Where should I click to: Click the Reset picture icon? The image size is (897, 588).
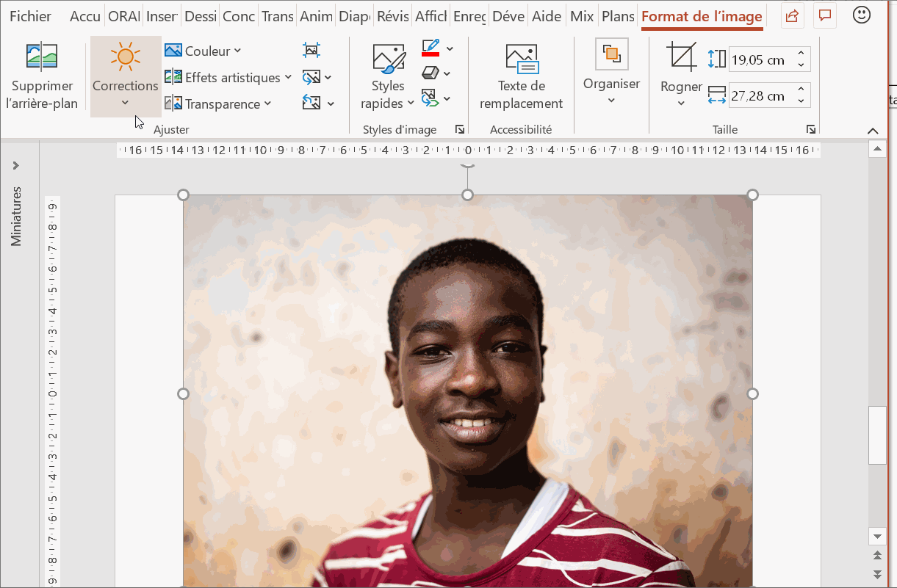pyautogui.click(x=312, y=104)
